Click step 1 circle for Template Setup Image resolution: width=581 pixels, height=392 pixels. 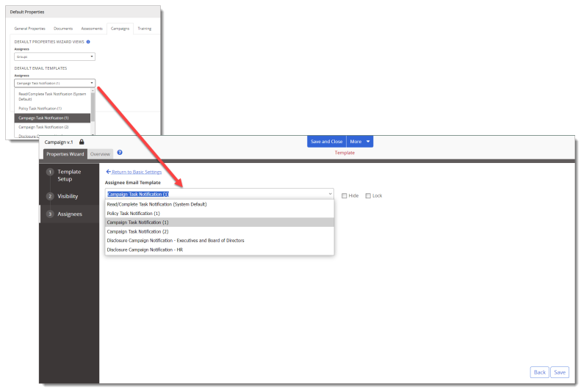[x=50, y=172]
